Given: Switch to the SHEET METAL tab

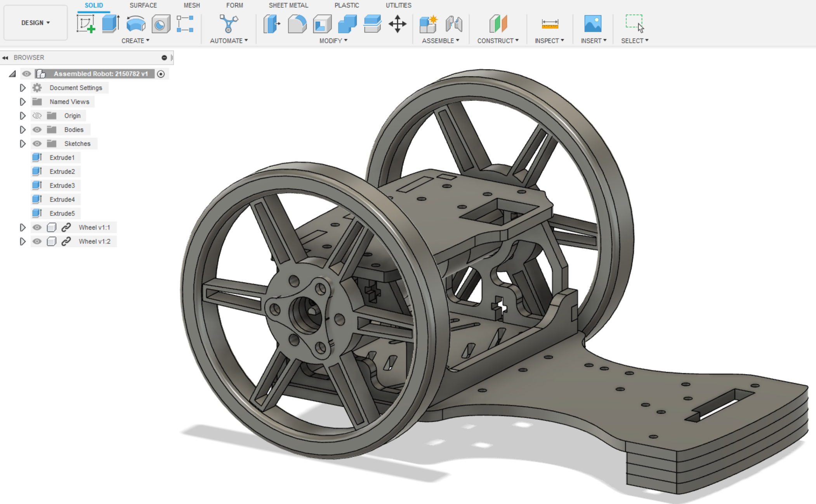Looking at the screenshot, I should (x=288, y=5).
